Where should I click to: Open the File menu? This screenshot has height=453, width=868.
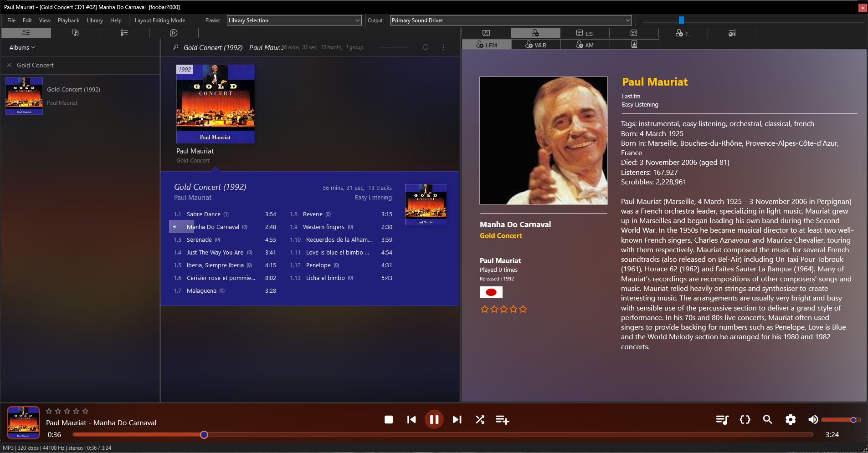11,20
